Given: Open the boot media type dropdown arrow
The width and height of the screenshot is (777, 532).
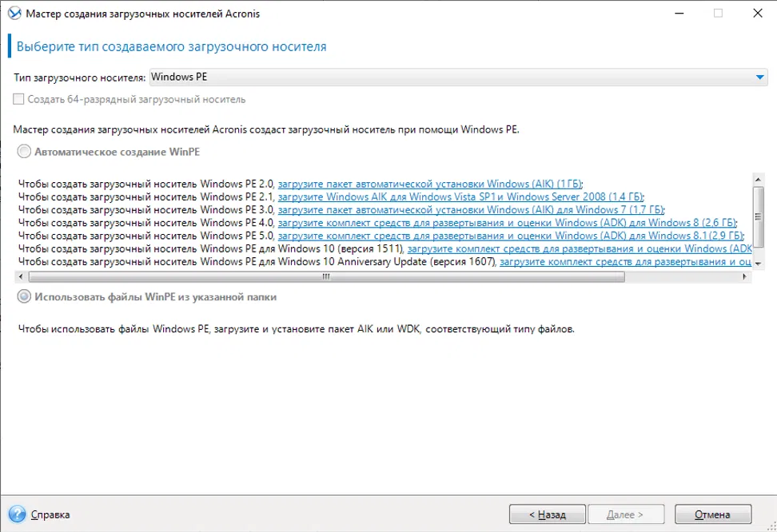Looking at the screenshot, I should pyautogui.click(x=759, y=77).
